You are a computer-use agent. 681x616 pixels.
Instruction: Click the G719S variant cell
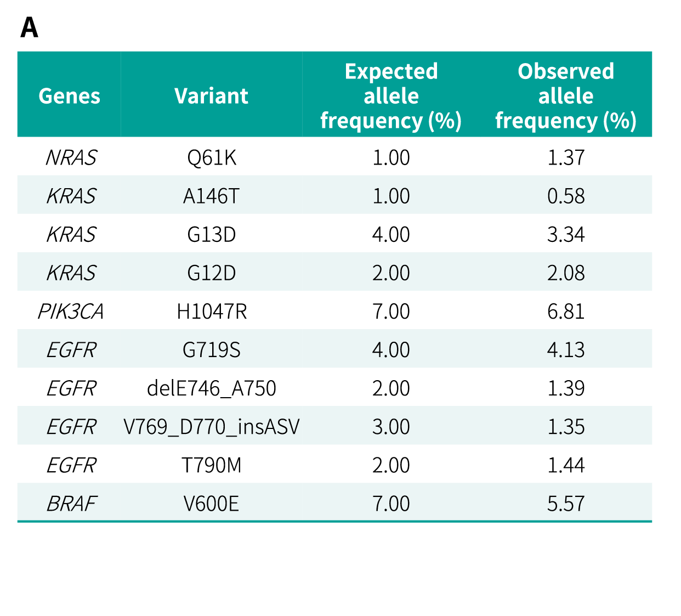pyautogui.click(x=212, y=350)
